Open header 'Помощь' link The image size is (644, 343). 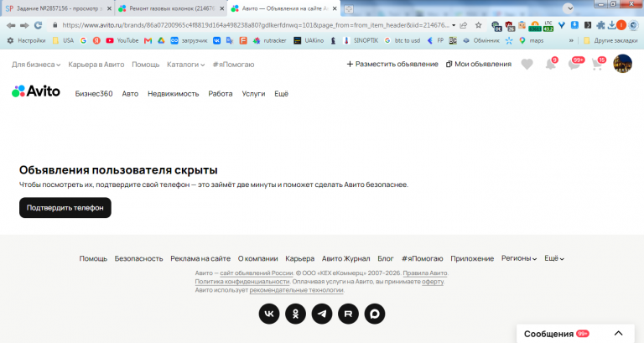145,65
